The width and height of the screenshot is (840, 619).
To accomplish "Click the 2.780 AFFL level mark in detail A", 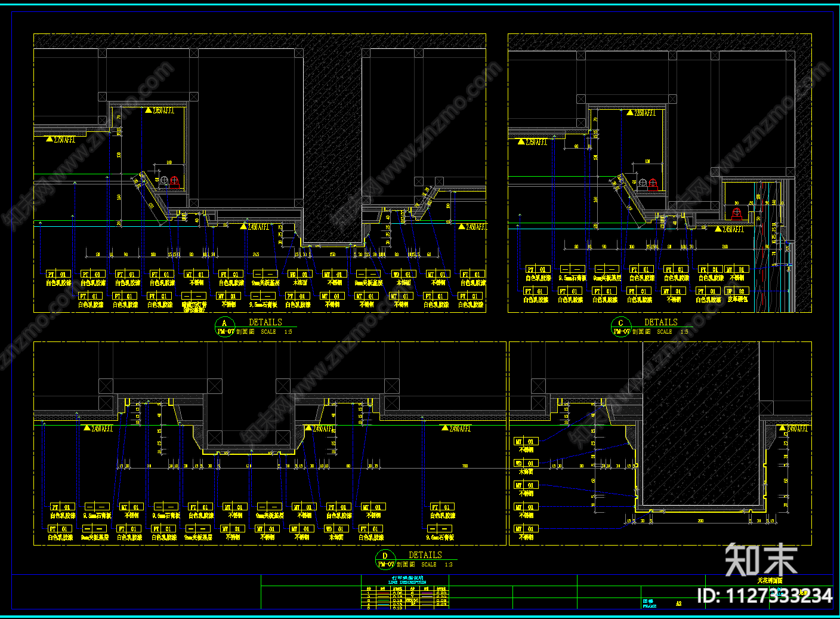I will pyautogui.click(x=61, y=140).
